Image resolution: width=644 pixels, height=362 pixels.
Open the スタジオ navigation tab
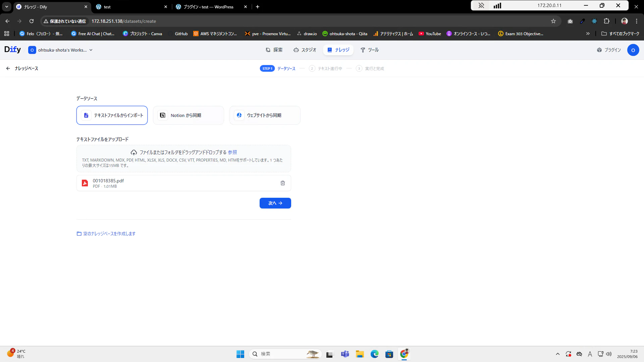[x=305, y=50]
